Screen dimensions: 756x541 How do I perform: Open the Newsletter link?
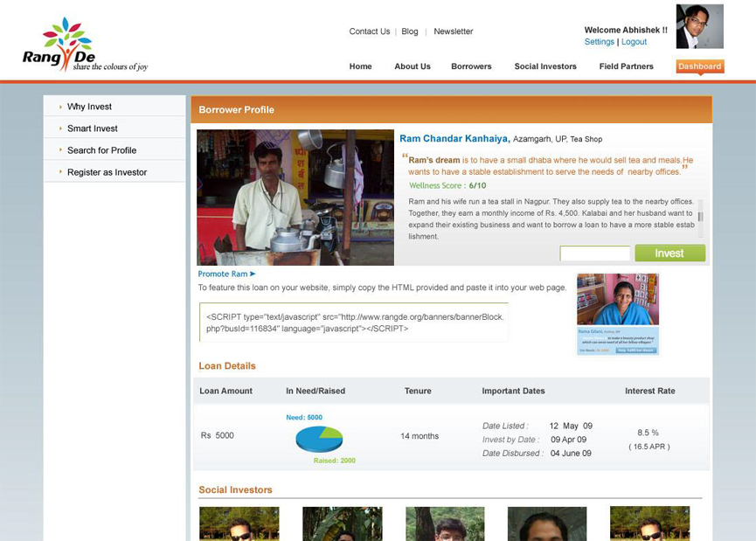(454, 31)
